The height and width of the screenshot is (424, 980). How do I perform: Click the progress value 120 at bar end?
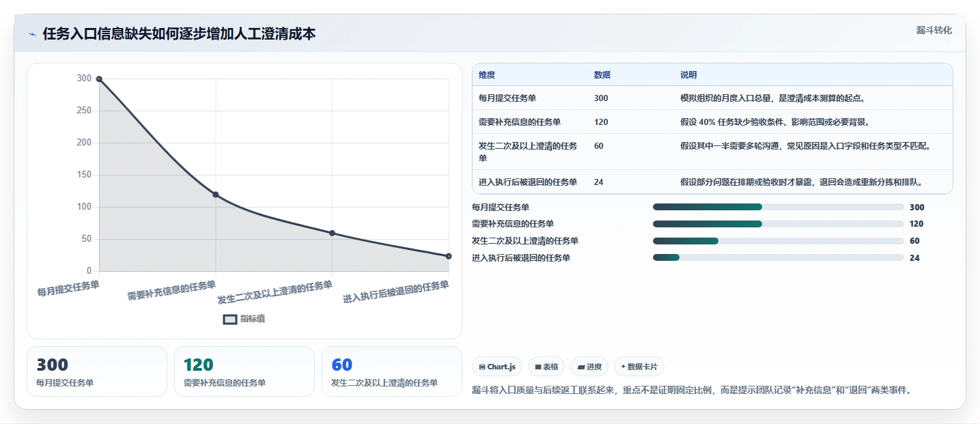916,224
